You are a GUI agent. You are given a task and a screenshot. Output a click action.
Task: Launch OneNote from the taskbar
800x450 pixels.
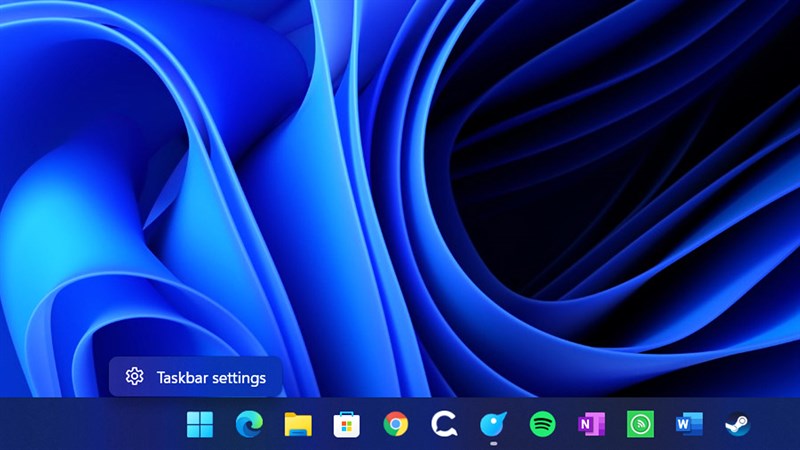pos(591,425)
